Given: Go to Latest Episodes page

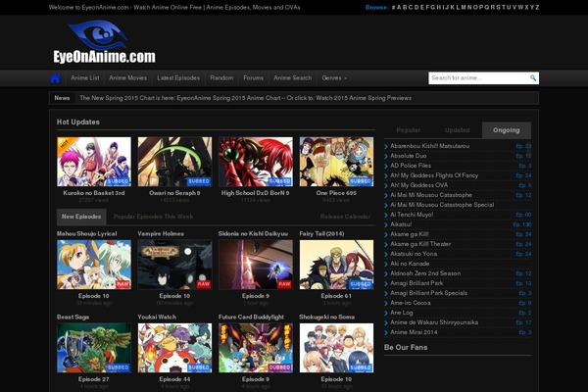Looking at the screenshot, I should [x=178, y=78].
